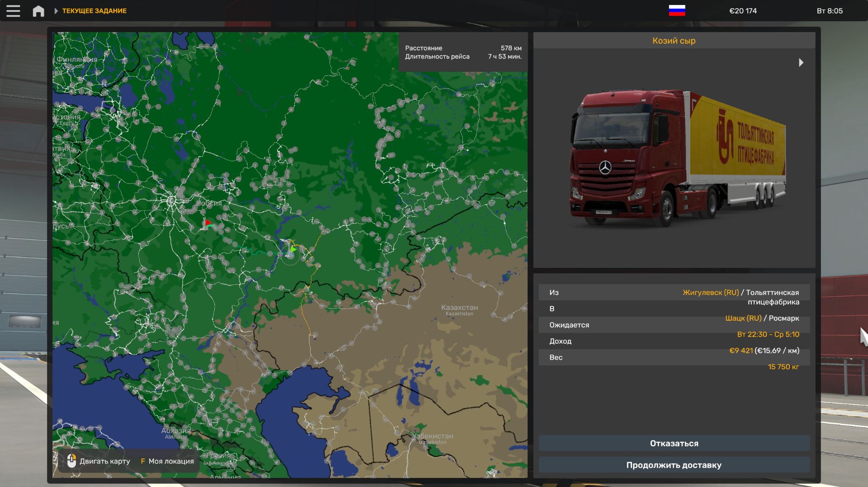Screen dimensions: 868x487
Task: Go to the home screen icon
Action: tap(38, 11)
